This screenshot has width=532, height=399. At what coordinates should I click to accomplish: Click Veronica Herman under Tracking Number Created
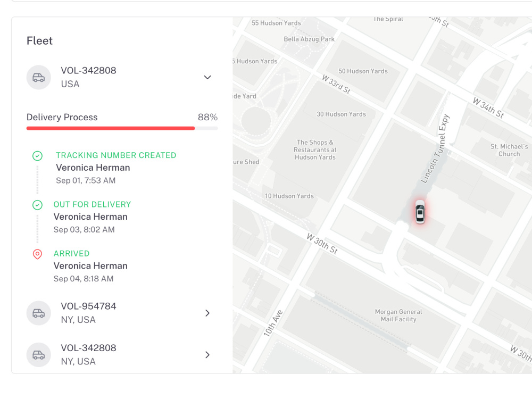point(93,168)
